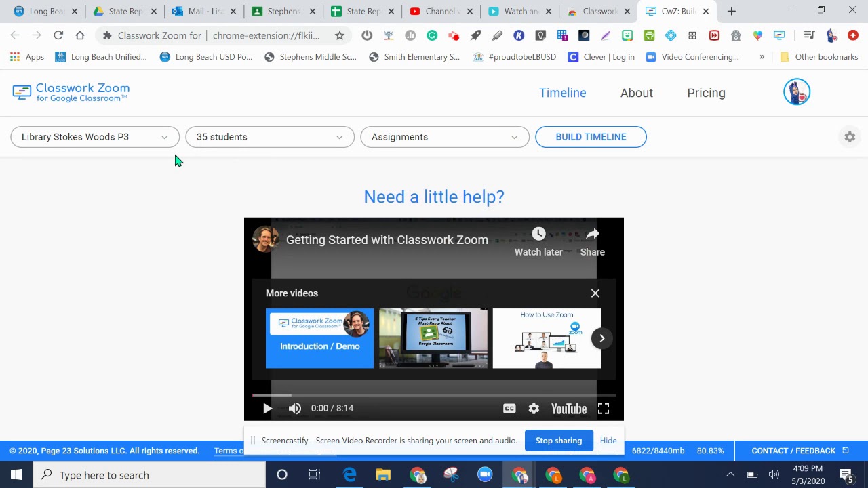Click the Classwork Zoom logo
Viewport: 868px width, 488px height.
[71, 92]
